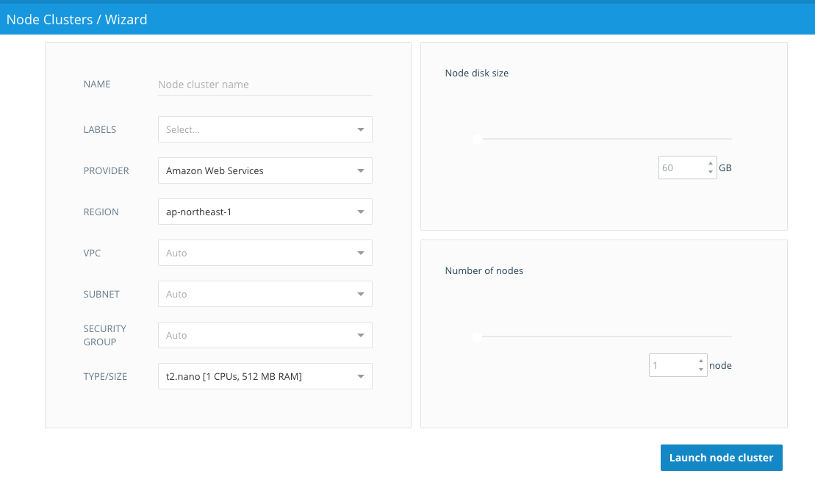Increase node count with up stepper arrow

[701, 361]
